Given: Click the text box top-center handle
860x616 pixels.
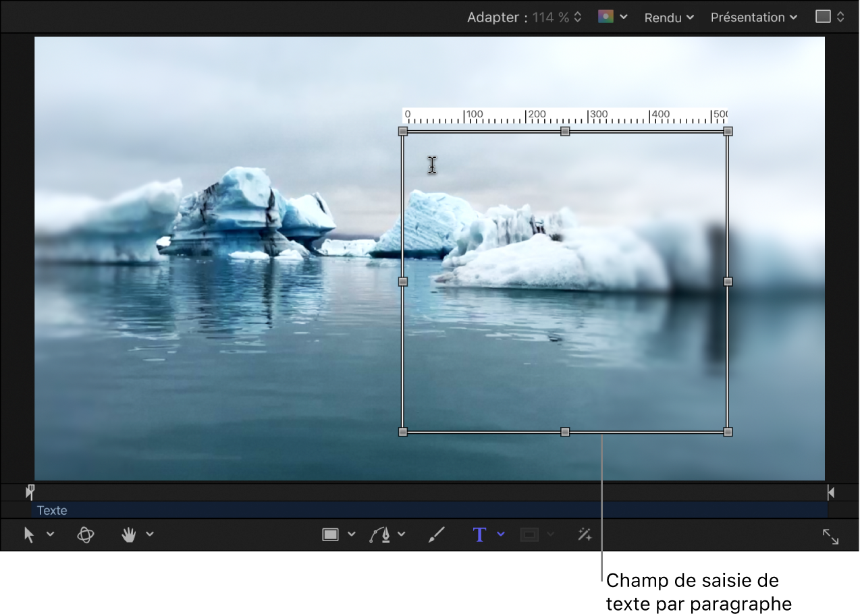Looking at the screenshot, I should [565, 132].
